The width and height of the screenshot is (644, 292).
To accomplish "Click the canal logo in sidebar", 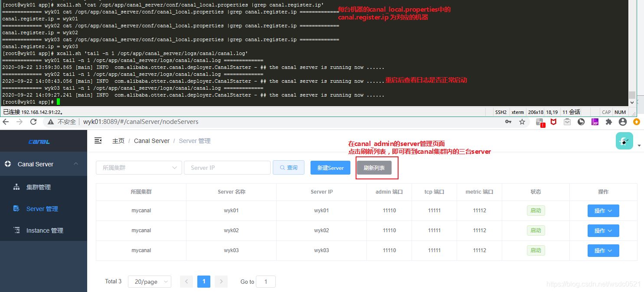I will click(x=39, y=142).
